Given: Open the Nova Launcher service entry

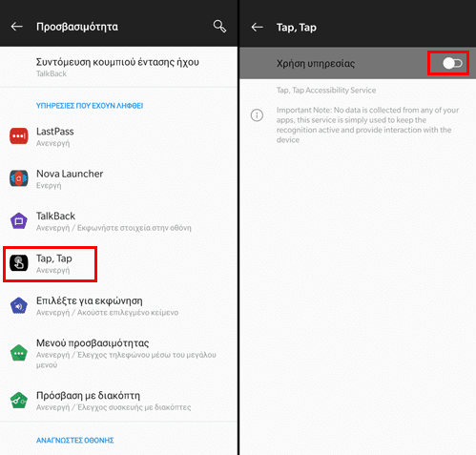Looking at the screenshot, I should point(118,179).
